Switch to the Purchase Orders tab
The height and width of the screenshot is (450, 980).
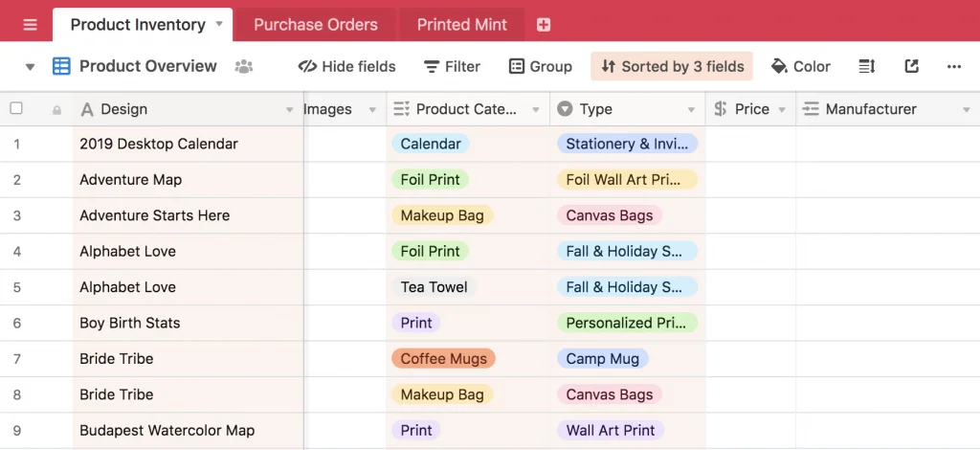316,25
